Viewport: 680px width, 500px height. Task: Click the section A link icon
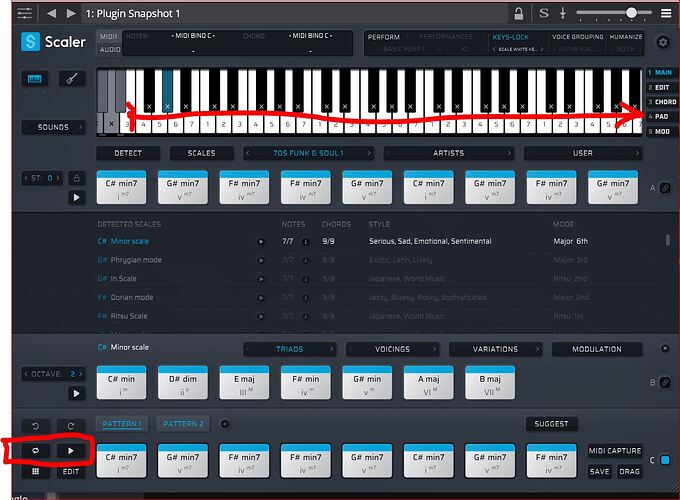tap(665, 188)
